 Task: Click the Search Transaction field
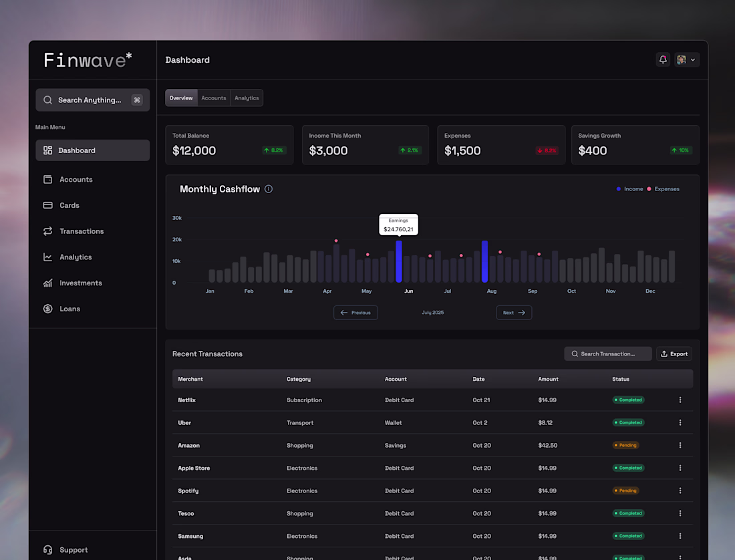tap(608, 354)
